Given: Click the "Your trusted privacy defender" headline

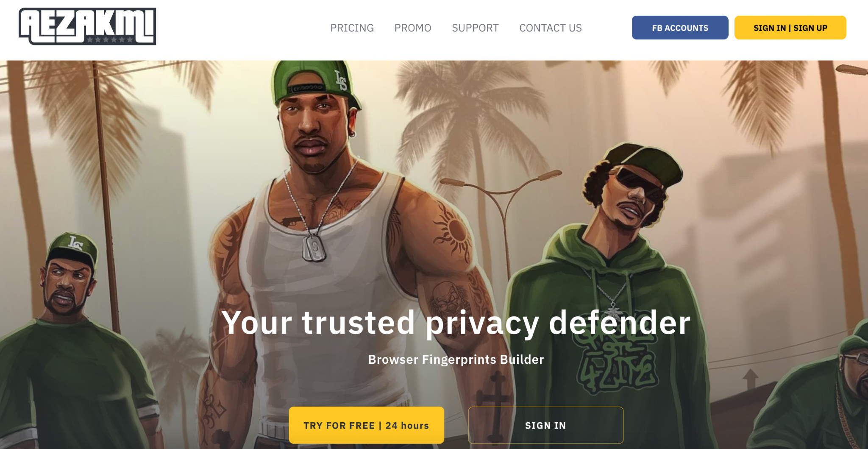Looking at the screenshot, I should point(456,323).
